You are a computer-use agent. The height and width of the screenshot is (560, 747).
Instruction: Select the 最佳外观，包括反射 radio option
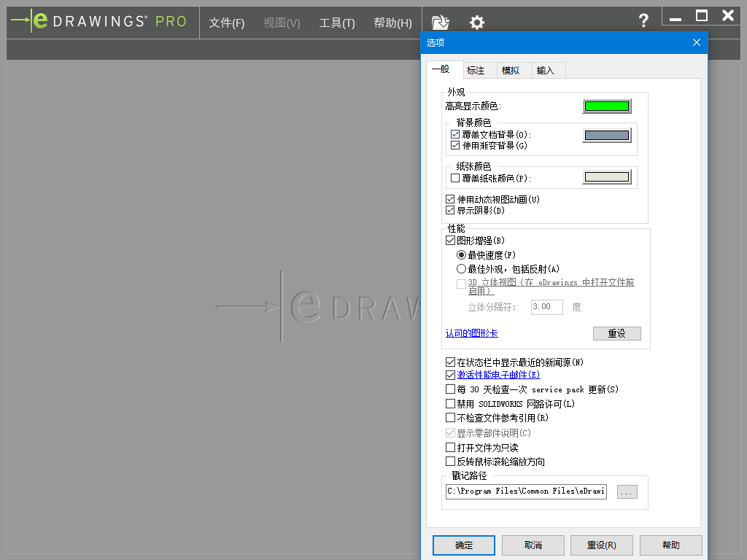(461, 269)
